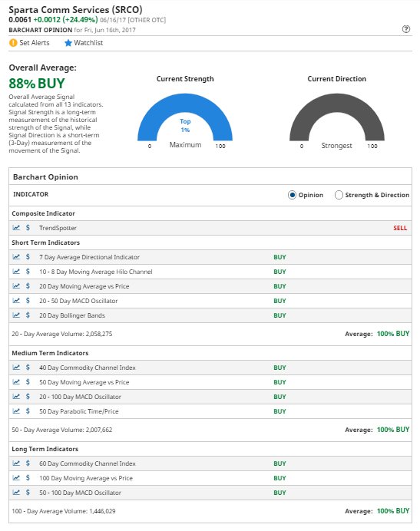Click the Set Alerts bell icon
The height and width of the screenshot is (531, 420).
pos(13,43)
